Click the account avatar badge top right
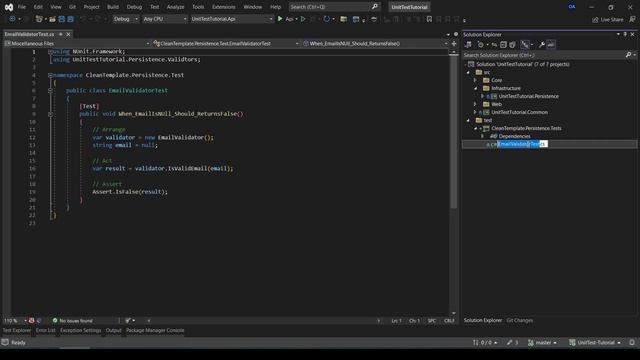Viewport: 640px width, 360px height. 572,7
